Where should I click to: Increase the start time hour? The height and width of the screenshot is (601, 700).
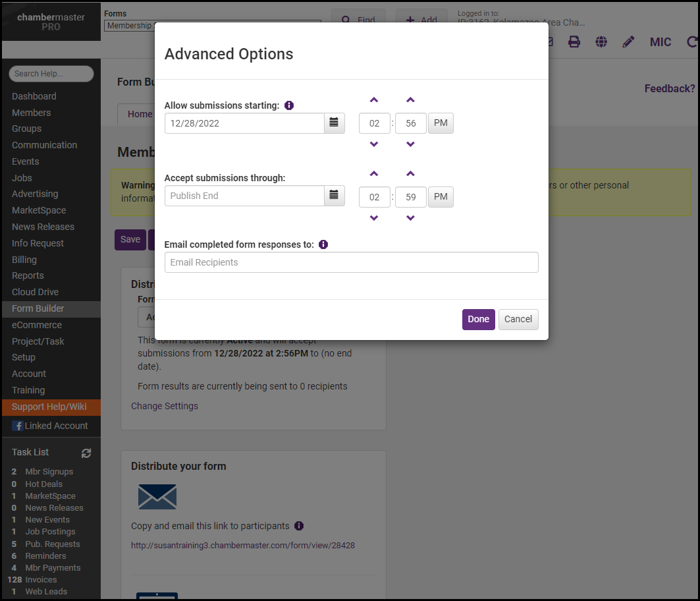point(374,100)
